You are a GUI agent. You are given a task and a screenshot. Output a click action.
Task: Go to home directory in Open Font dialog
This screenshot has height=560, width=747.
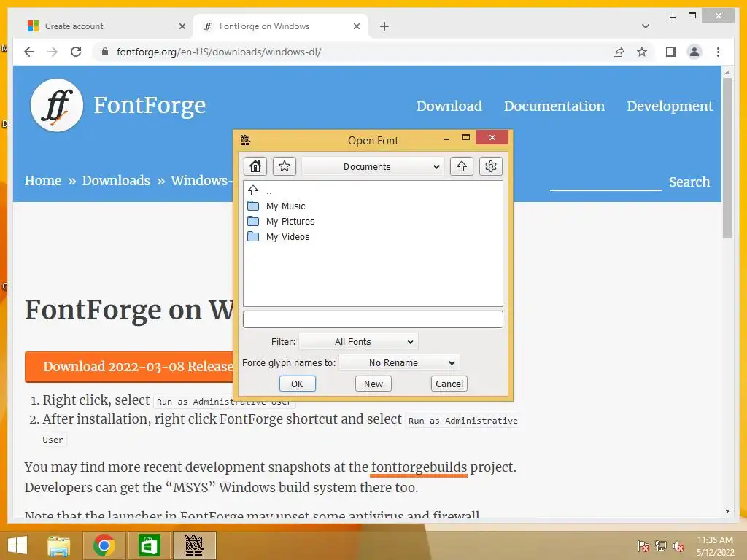click(x=255, y=166)
